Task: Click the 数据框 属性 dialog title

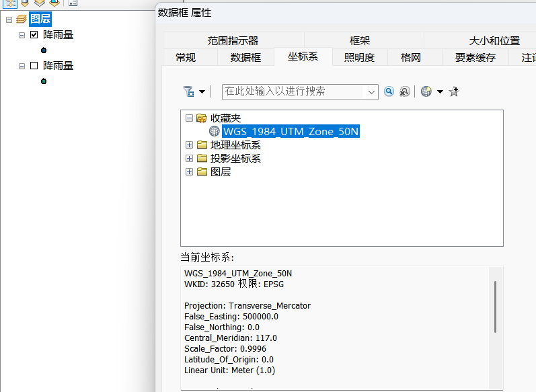Action: pos(184,13)
